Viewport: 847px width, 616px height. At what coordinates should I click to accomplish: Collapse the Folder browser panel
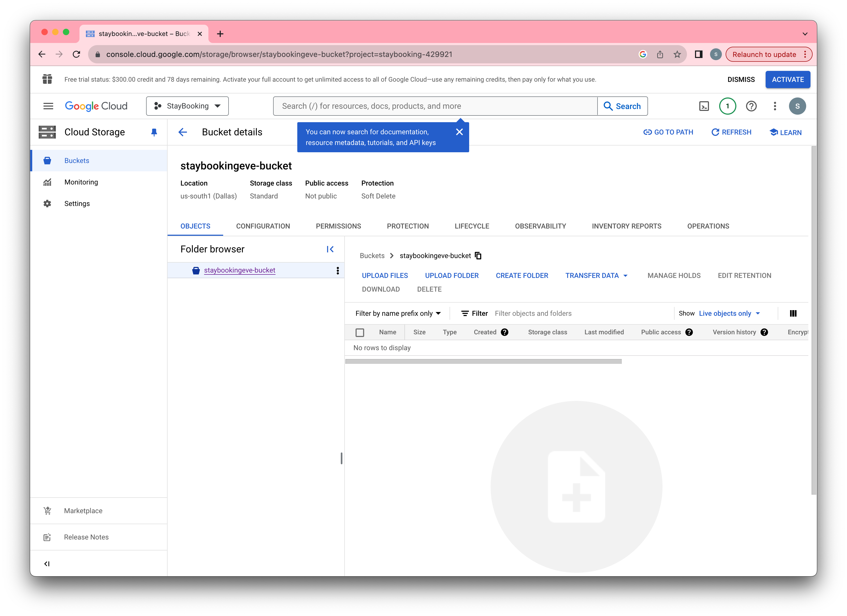(x=330, y=249)
